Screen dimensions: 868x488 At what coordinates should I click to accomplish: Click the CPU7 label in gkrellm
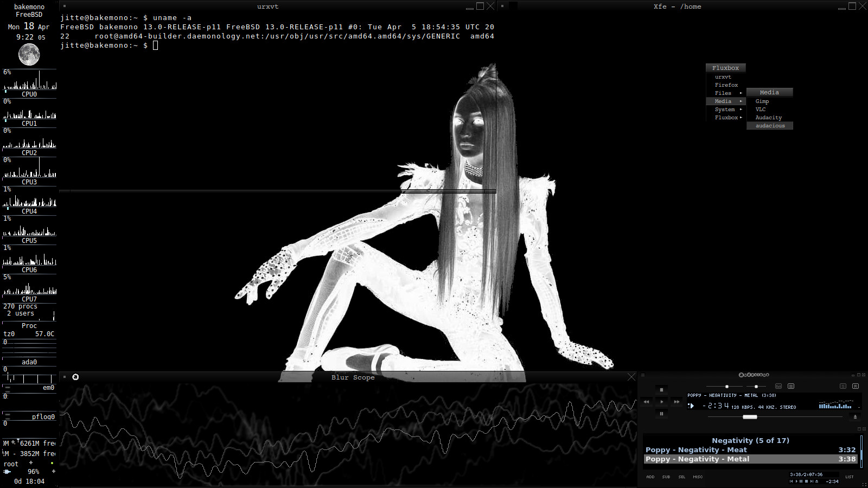[29, 299]
